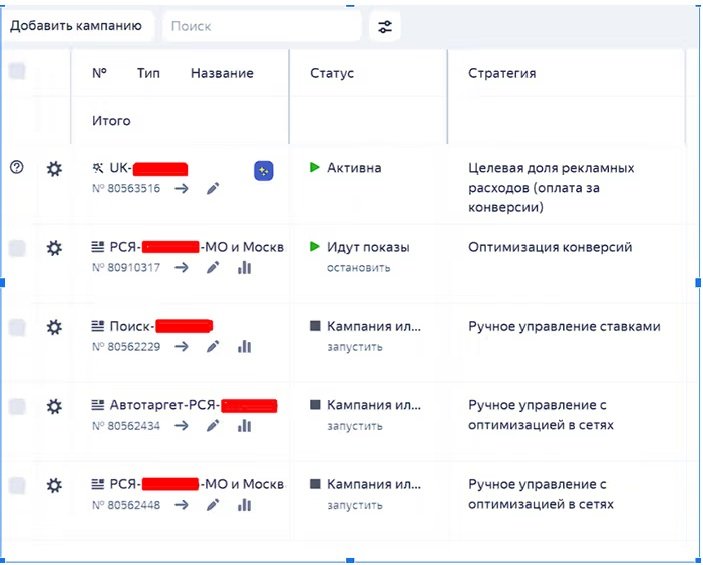Click strategy text of Автотаргет-РСЯ row

click(541, 415)
